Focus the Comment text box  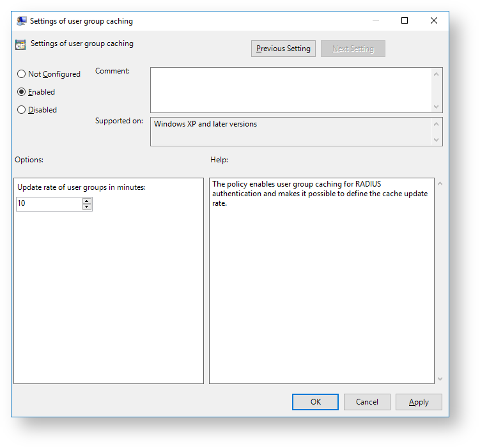point(291,90)
